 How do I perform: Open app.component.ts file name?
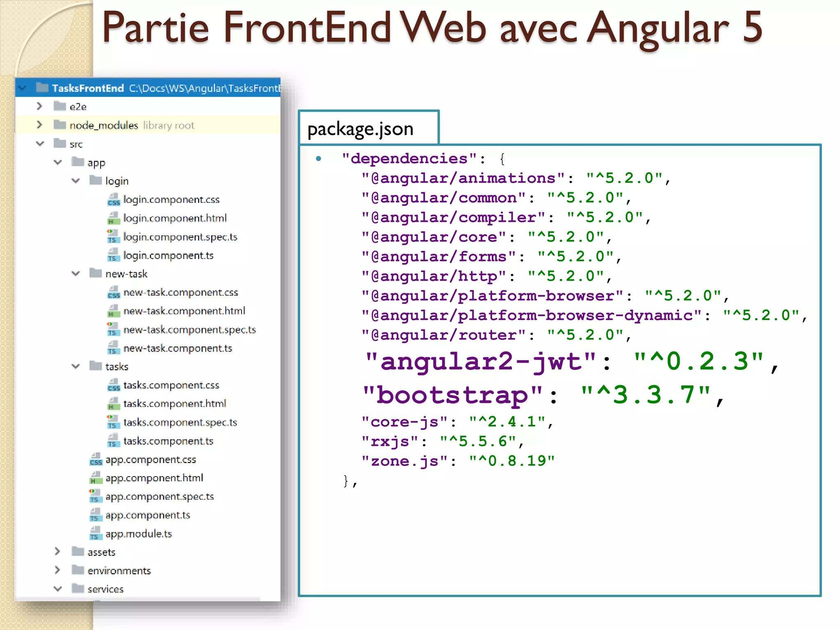point(148,515)
